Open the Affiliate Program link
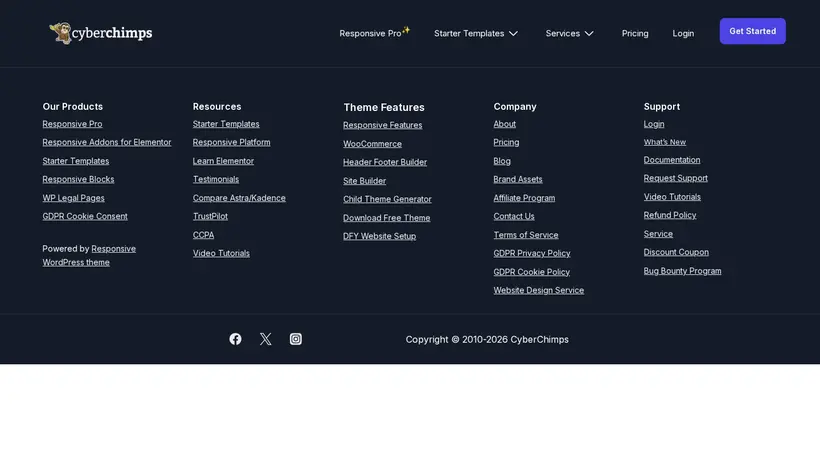820x461 pixels. (524, 198)
